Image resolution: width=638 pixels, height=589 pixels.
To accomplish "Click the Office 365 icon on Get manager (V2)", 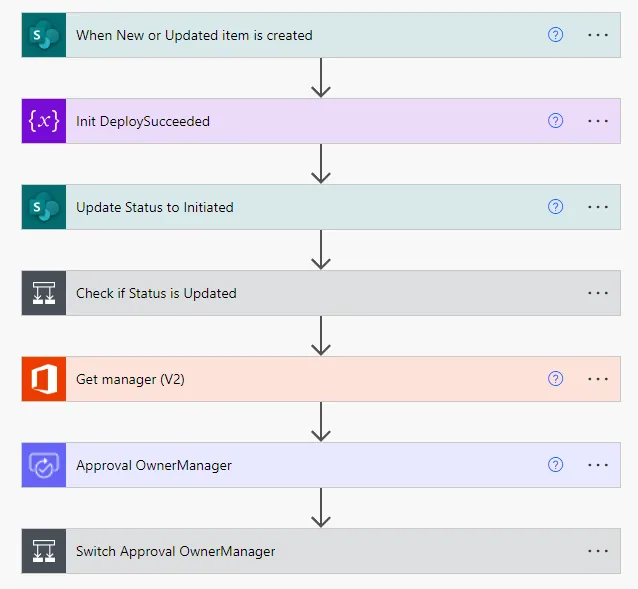I will click(44, 379).
